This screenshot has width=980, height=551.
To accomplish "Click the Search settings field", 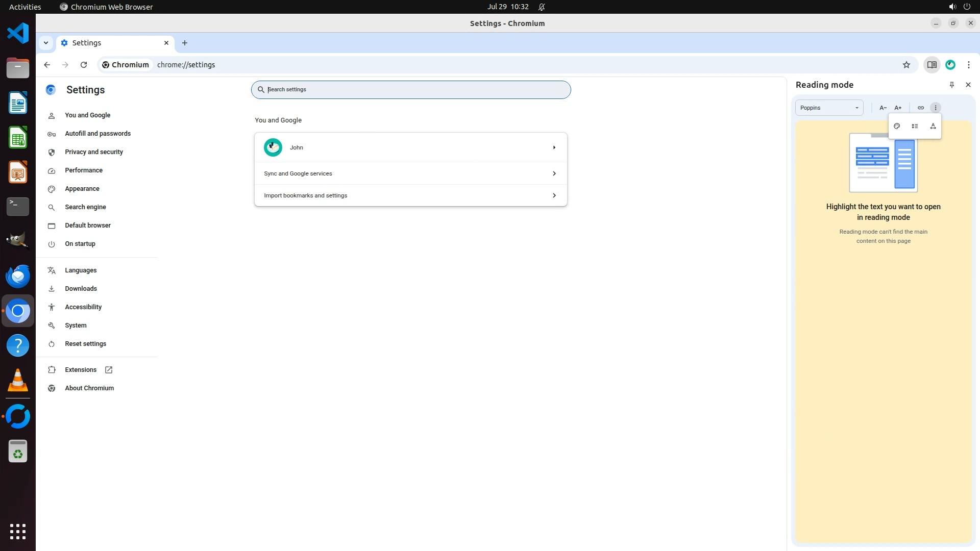I will pyautogui.click(x=410, y=90).
